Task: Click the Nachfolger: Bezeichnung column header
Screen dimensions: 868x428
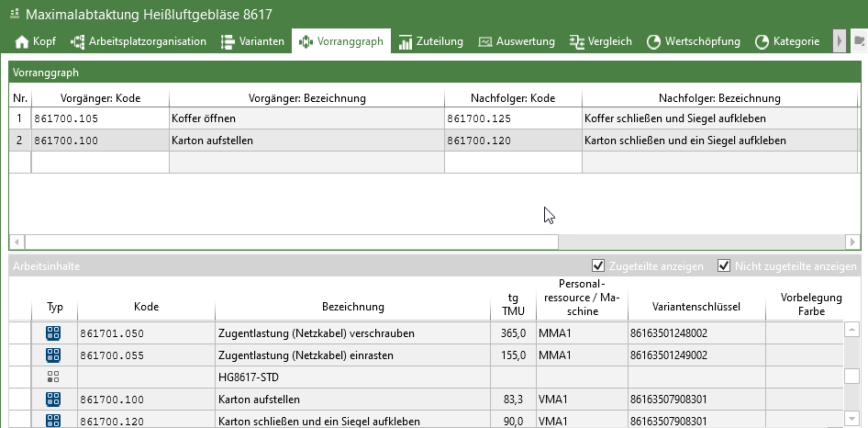Action: pos(719,98)
